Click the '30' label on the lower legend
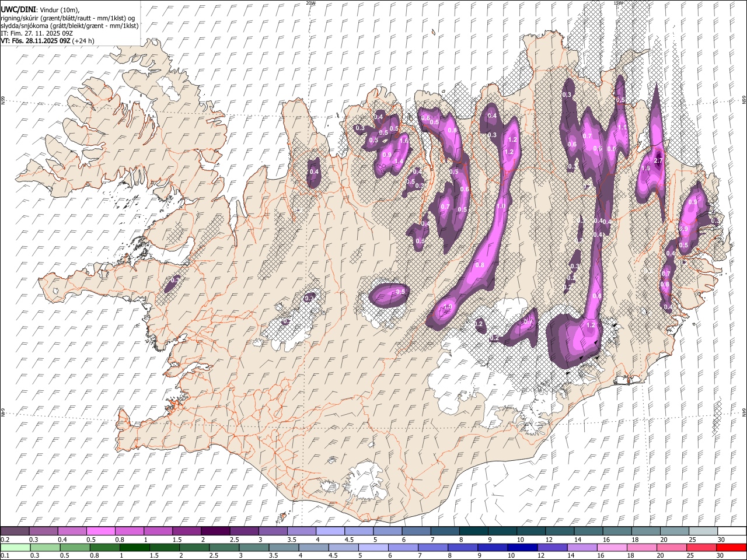747x560 pixels. 720,555
